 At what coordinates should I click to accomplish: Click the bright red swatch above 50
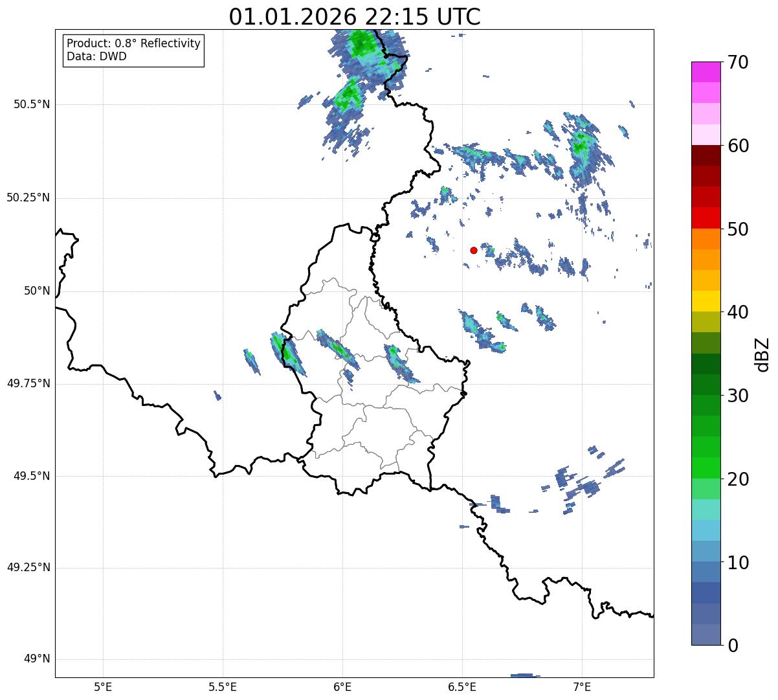[x=706, y=218]
